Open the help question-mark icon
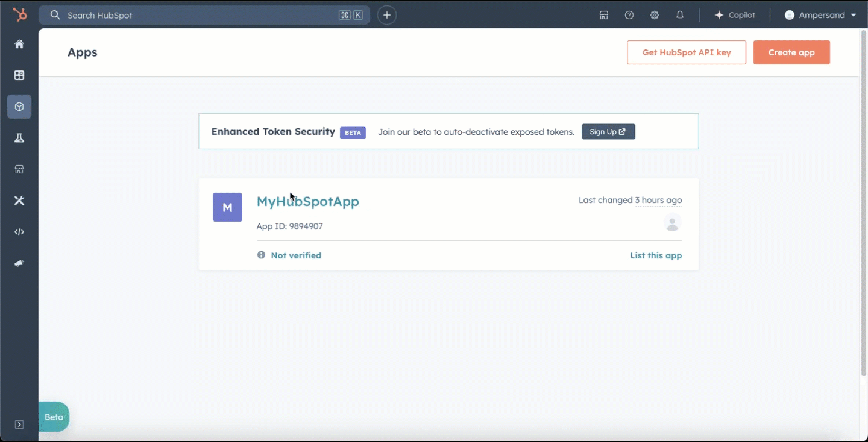Screen dimensions: 868x442 coord(629,14)
